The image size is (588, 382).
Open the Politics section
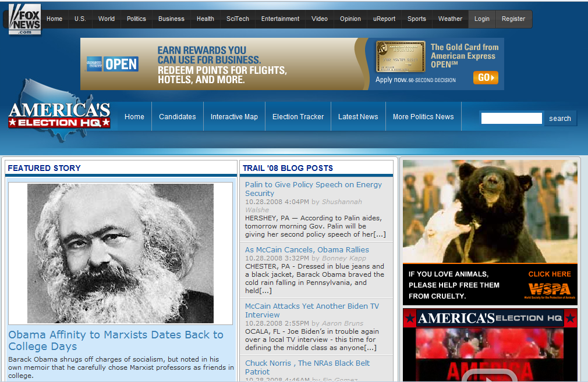point(136,19)
